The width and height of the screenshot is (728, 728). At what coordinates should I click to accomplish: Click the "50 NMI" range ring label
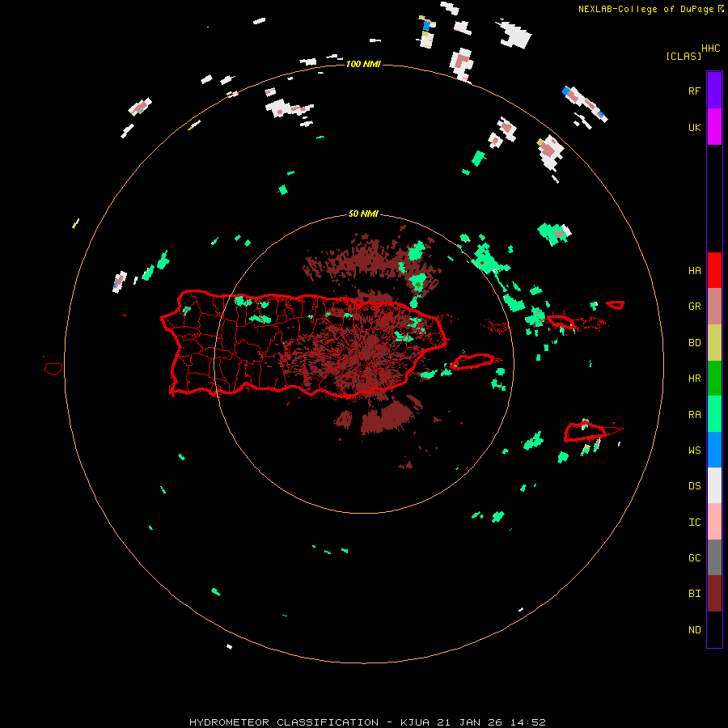tap(363, 214)
